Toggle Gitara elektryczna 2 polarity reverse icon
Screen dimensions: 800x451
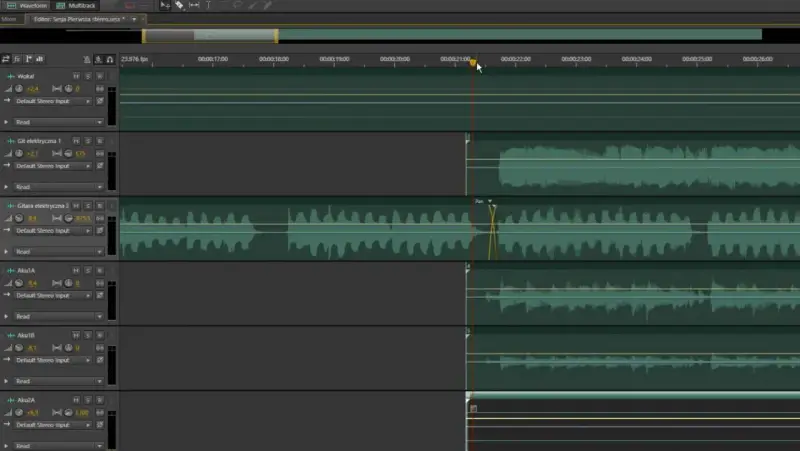100,231
